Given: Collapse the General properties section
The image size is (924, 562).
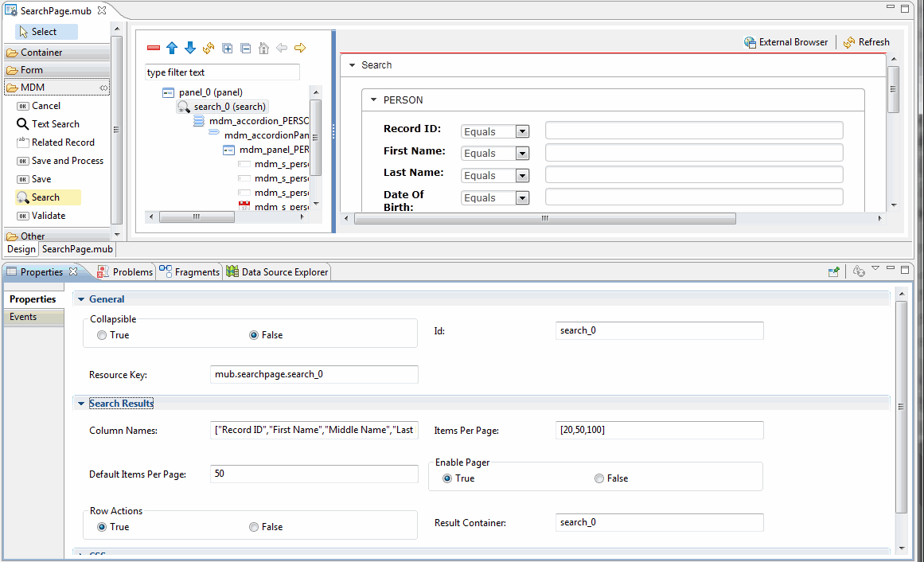Looking at the screenshot, I should pos(80,299).
